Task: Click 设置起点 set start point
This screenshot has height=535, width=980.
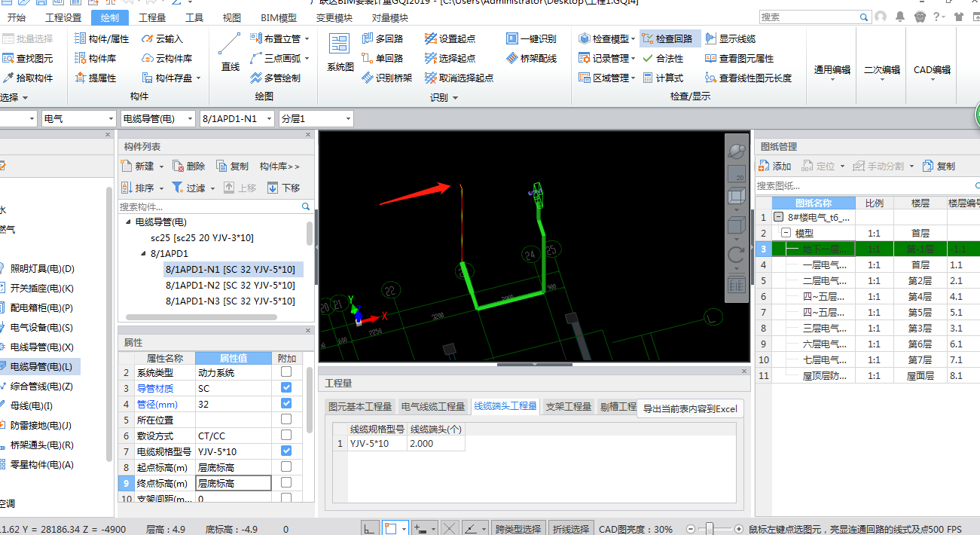Action: point(450,38)
